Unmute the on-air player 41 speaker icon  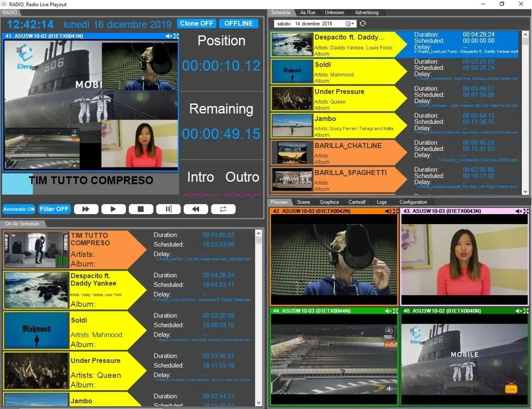(x=168, y=36)
